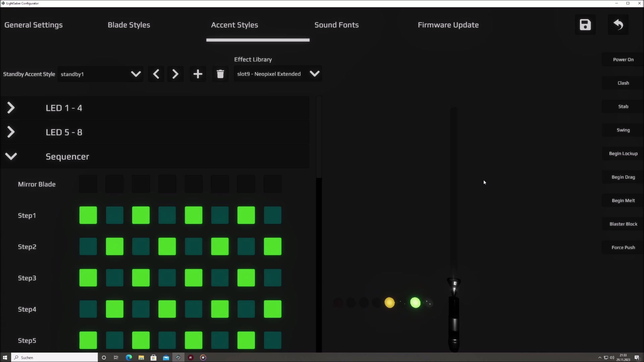Click the yellow accent LED preview
Viewport: 644px width, 362px height.
[x=389, y=303]
